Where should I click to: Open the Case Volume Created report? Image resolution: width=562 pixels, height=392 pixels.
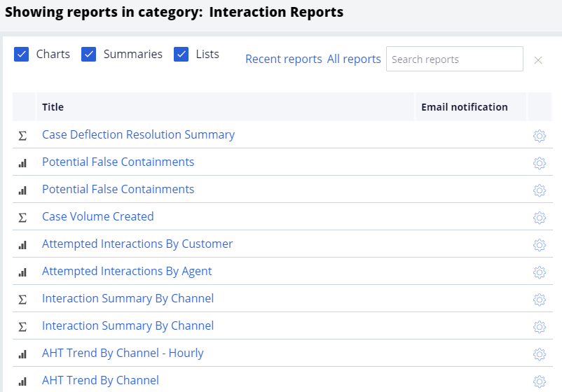pos(97,217)
